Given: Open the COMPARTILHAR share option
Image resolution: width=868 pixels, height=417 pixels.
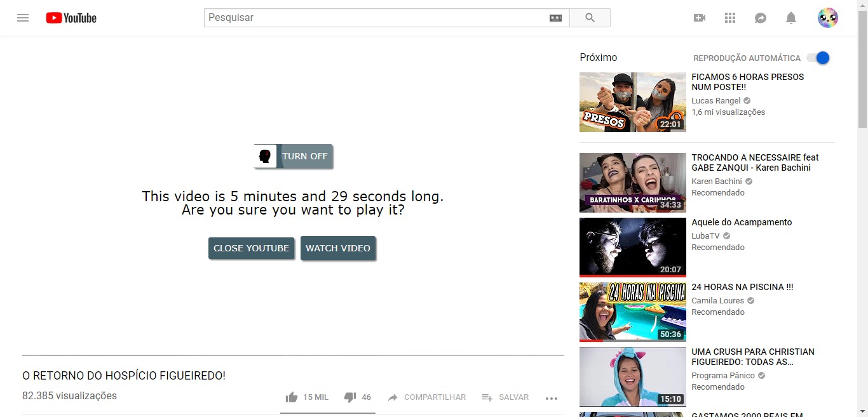Looking at the screenshot, I should pyautogui.click(x=426, y=397).
